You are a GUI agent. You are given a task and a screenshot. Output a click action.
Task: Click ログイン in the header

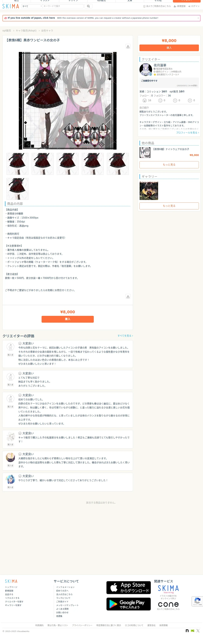click(194, 6)
